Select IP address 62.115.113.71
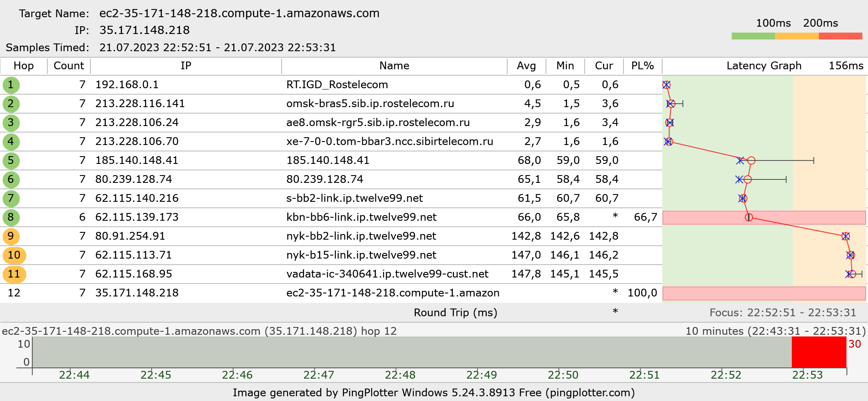Image resolution: width=868 pixels, height=401 pixels. tap(133, 255)
